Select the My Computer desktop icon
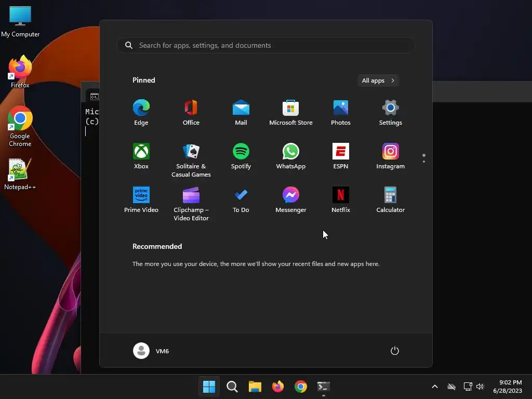Viewport: 532px width, 399px height. click(20, 22)
